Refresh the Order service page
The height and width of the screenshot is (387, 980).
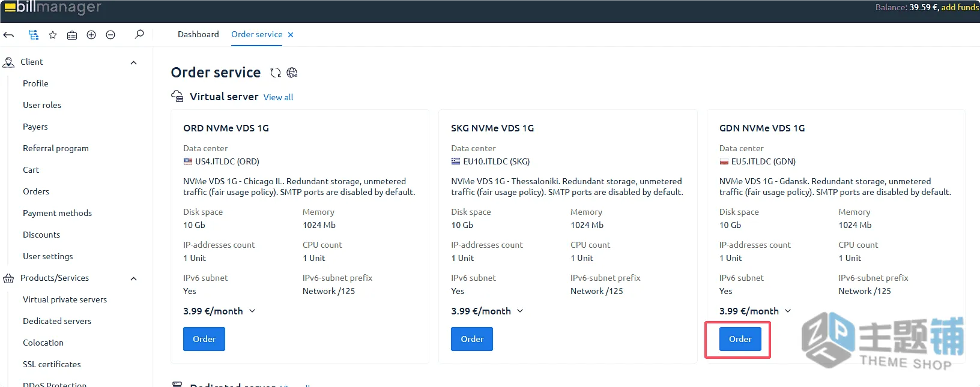(x=276, y=73)
